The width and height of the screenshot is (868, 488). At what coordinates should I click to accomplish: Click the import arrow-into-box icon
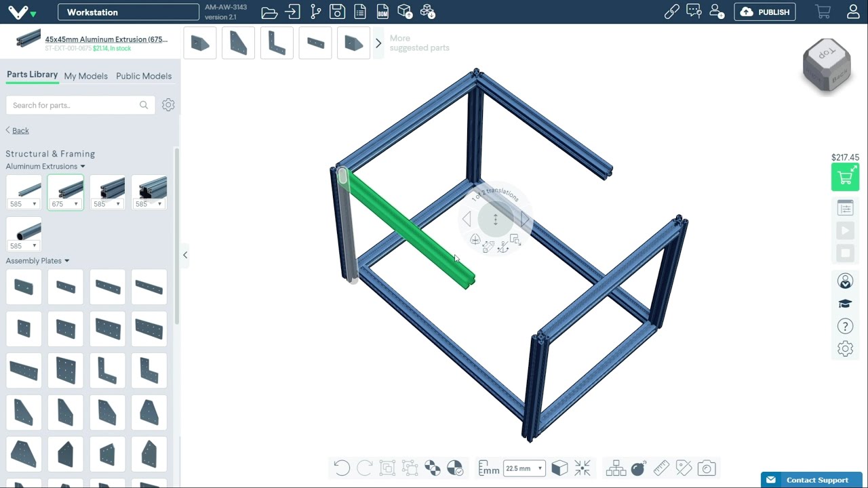point(292,12)
